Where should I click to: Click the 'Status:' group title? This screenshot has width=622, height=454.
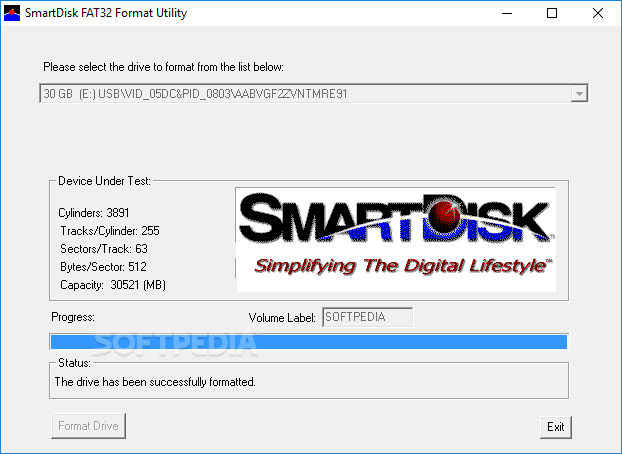tap(74, 363)
